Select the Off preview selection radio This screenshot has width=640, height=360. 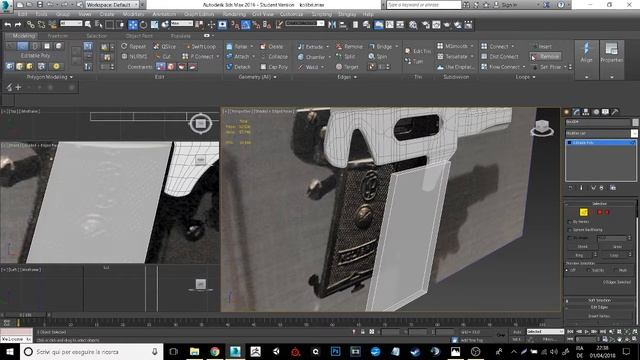coord(567,270)
